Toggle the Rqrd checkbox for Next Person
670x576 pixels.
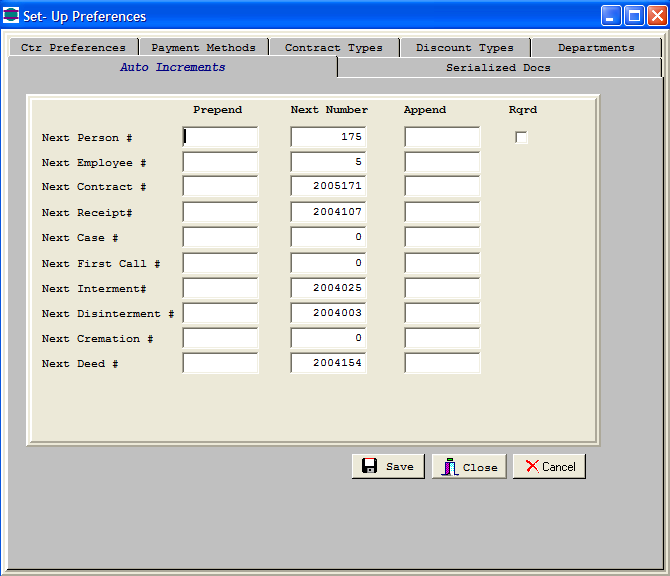tap(521, 138)
